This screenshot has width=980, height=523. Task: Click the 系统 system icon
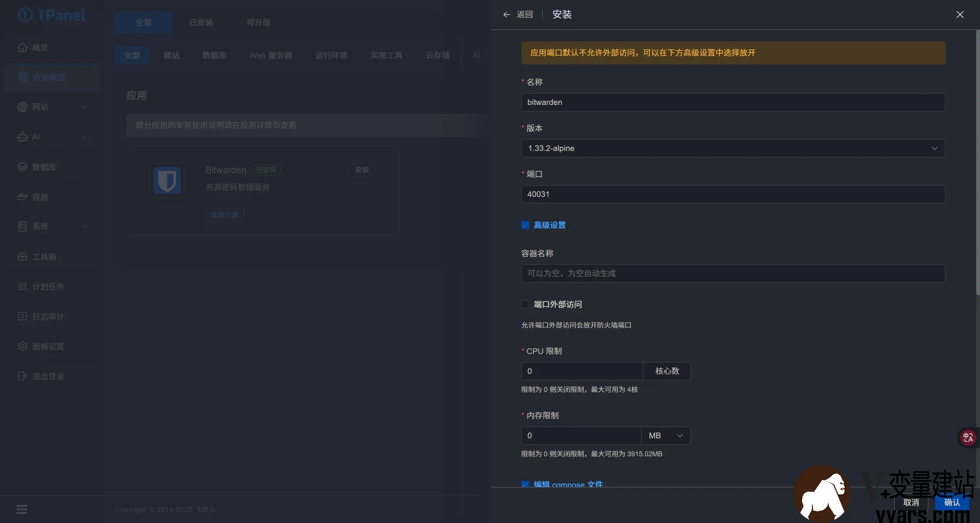(23, 226)
